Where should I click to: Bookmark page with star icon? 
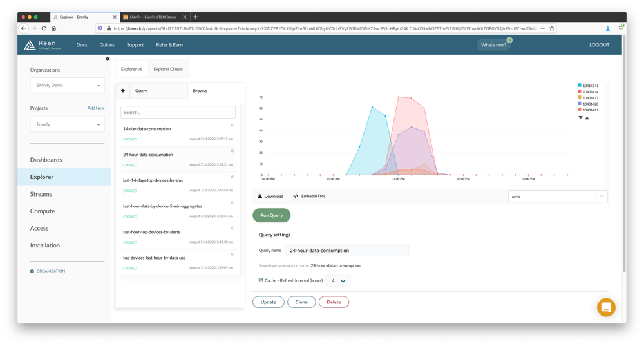(552, 28)
